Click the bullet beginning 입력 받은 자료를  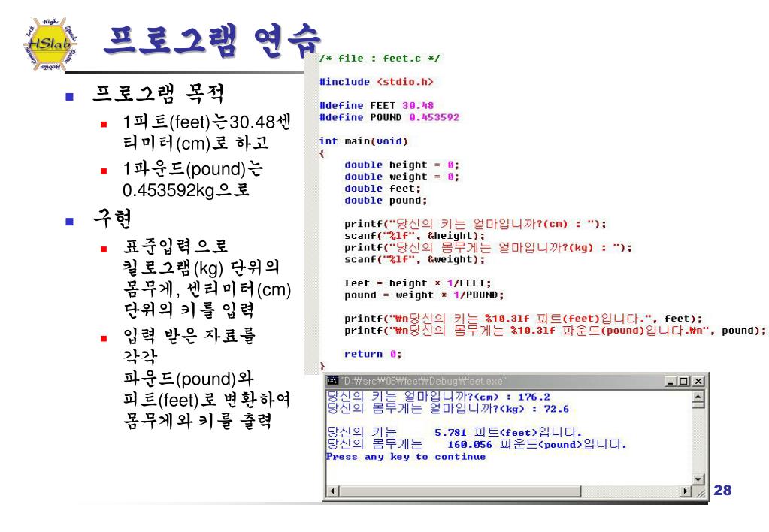click(x=207, y=378)
